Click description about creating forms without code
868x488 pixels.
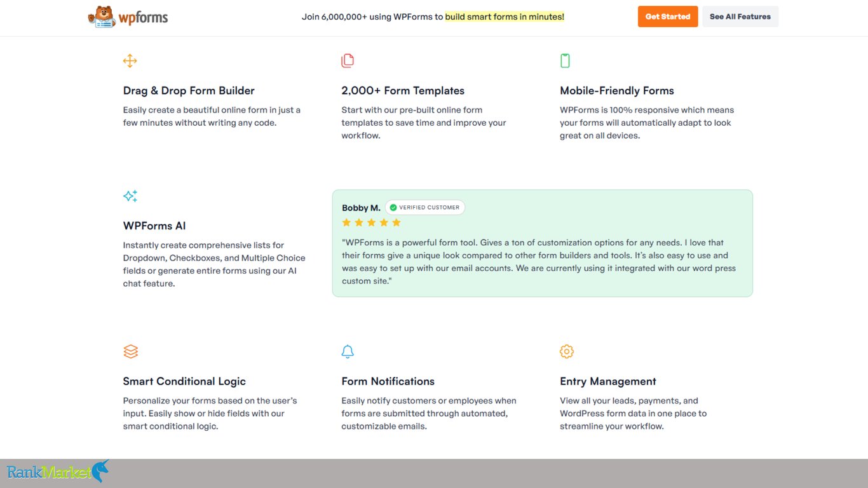(x=212, y=116)
